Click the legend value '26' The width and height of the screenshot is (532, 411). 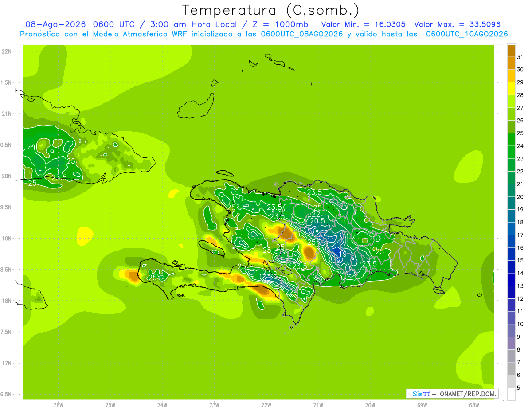point(520,121)
